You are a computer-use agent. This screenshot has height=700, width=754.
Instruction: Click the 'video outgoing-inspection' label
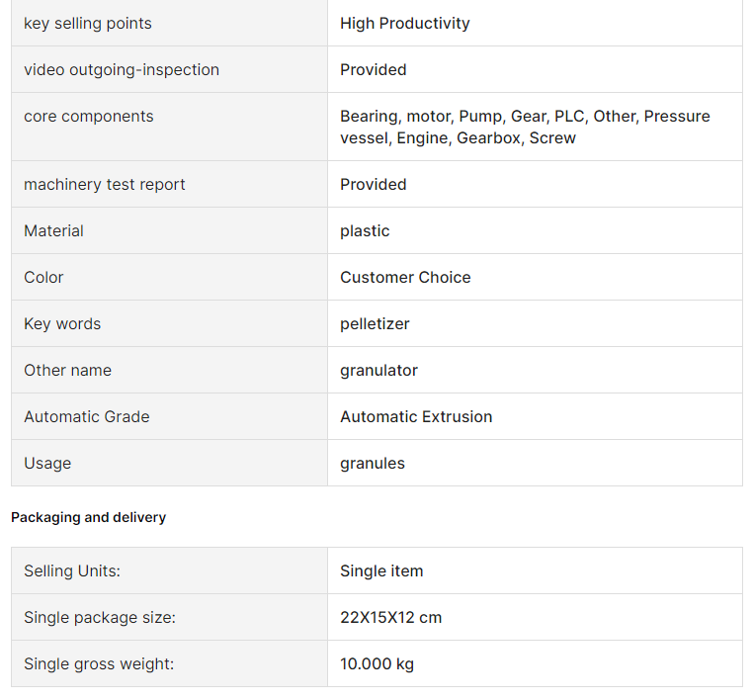tap(122, 70)
